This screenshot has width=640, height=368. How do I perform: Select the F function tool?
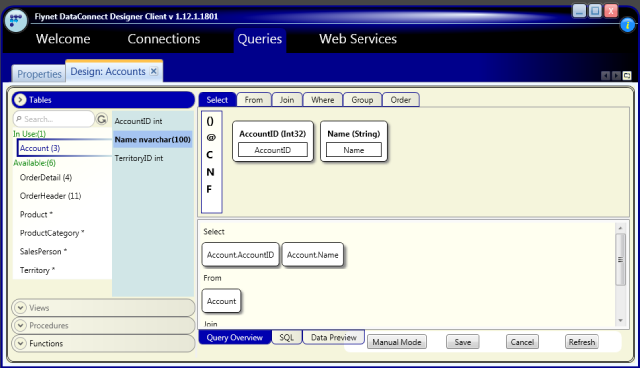click(x=209, y=189)
